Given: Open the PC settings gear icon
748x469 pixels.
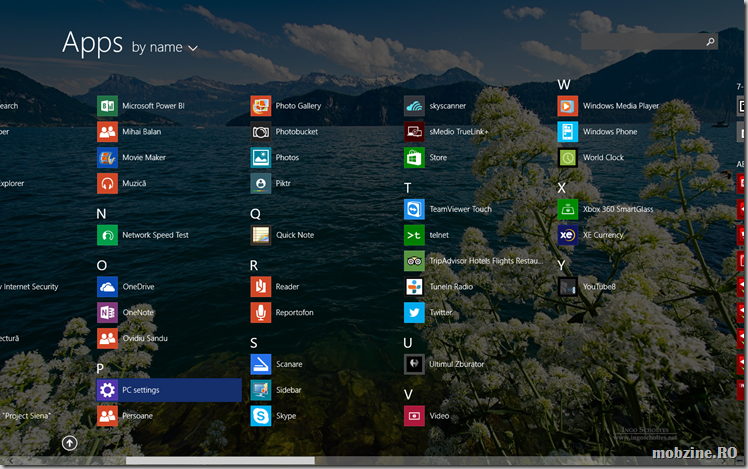Looking at the screenshot, I should [x=107, y=390].
